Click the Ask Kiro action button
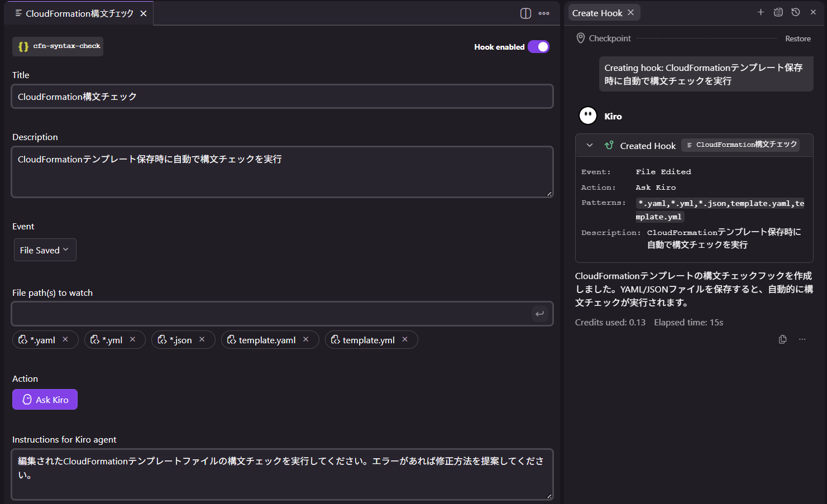 coord(45,399)
